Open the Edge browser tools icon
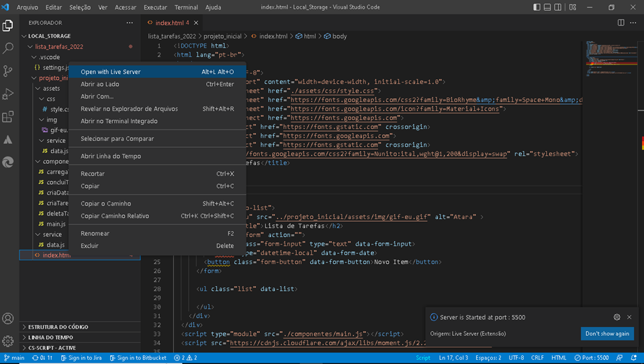The image size is (644, 364). click(8, 163)
